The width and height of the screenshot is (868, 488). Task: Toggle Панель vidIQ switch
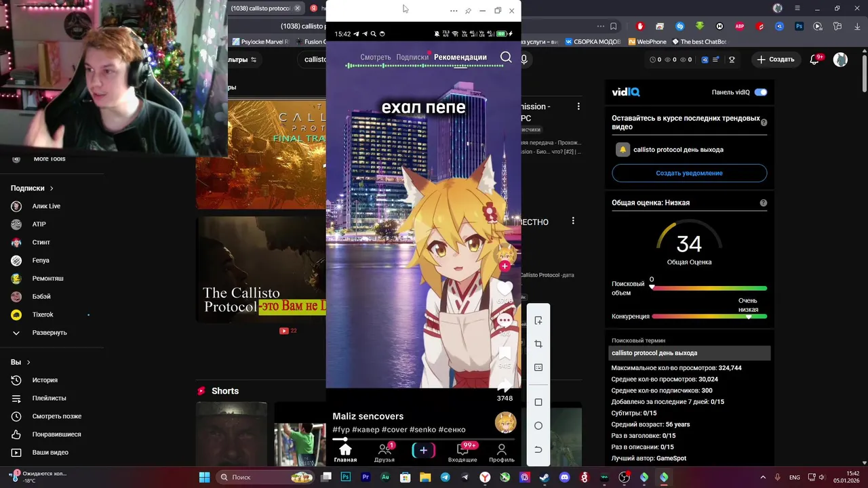coord(761,92)
